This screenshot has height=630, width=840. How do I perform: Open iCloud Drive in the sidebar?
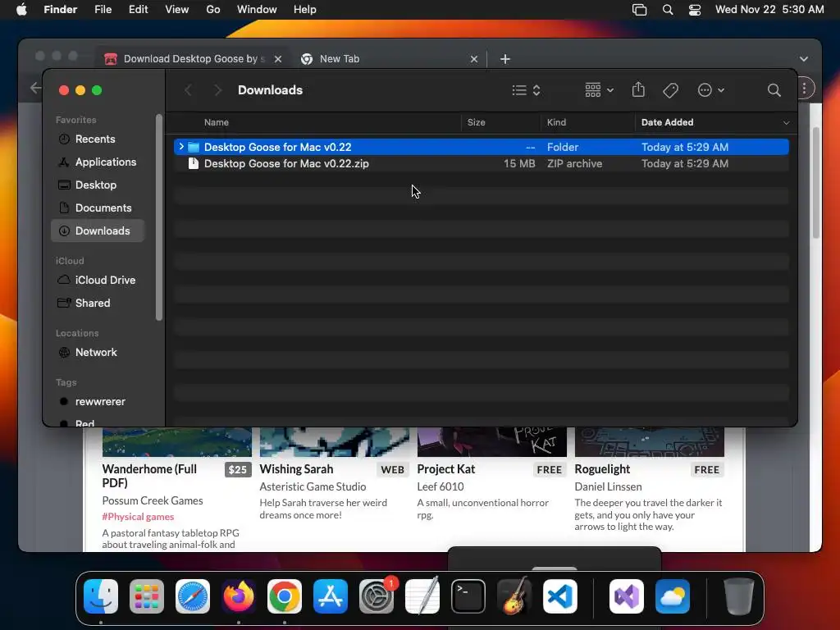(x=105, y=281)
